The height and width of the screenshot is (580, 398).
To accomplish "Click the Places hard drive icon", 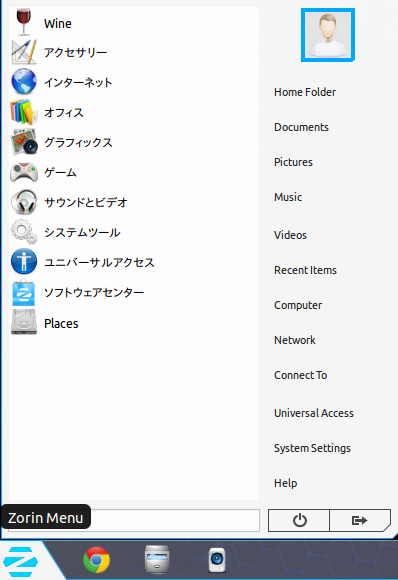I will point(24,322).
